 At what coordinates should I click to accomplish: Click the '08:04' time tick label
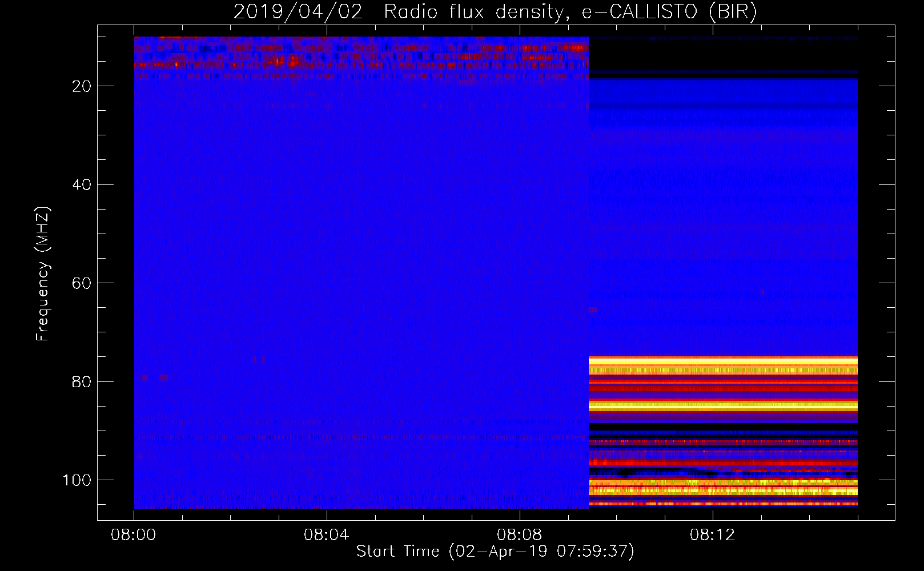[x=326, y=535]
